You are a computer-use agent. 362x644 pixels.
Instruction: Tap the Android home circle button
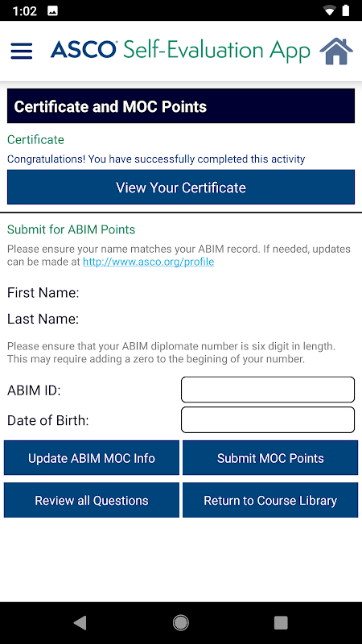point(180,622)
